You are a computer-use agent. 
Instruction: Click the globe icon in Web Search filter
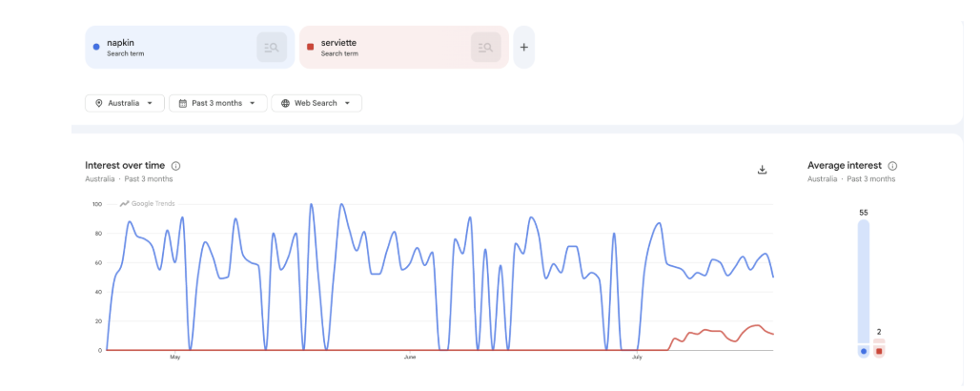(285, 103)
